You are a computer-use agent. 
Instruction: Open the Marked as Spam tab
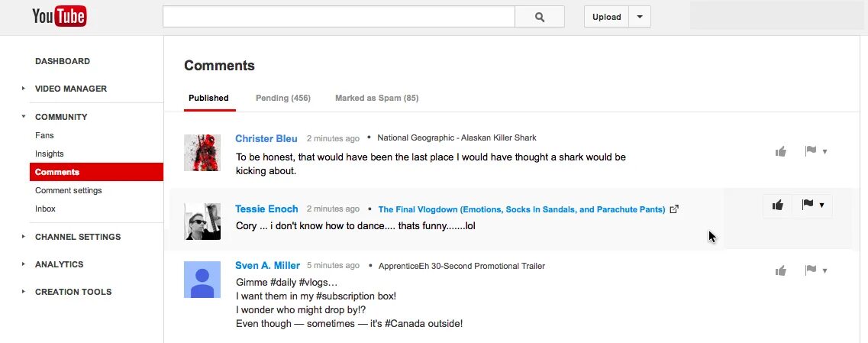coord(376,98)
